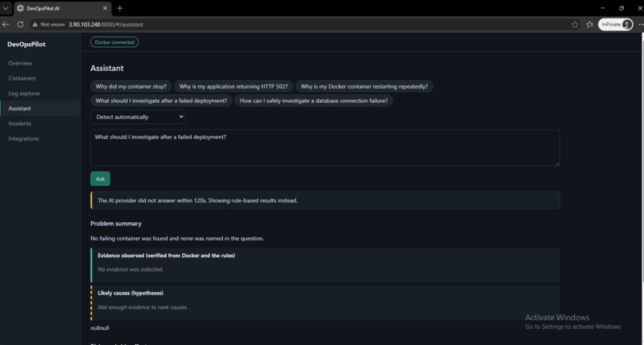Click the Problem summary heading
The width and height of the screenshot is (644, 345).
pos(116,224)
